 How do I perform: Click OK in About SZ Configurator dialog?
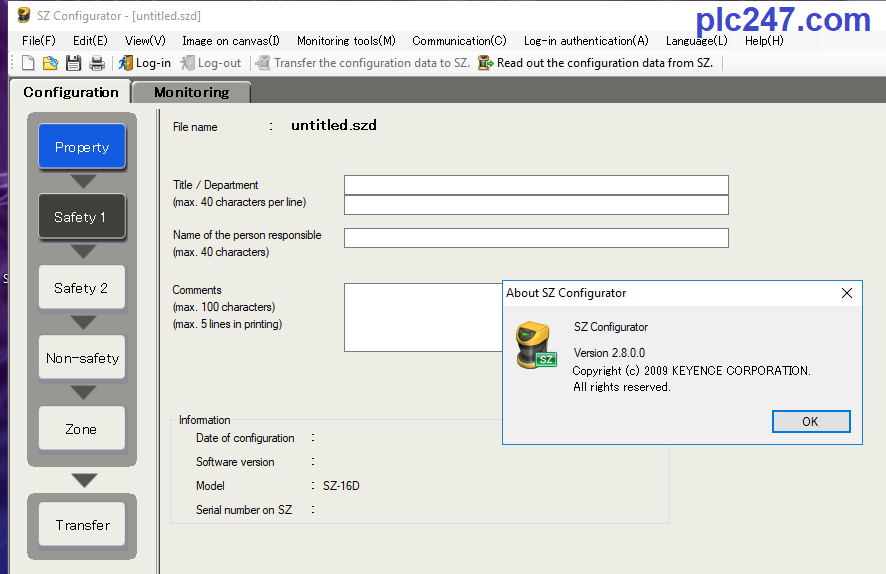tap(811, 421)
